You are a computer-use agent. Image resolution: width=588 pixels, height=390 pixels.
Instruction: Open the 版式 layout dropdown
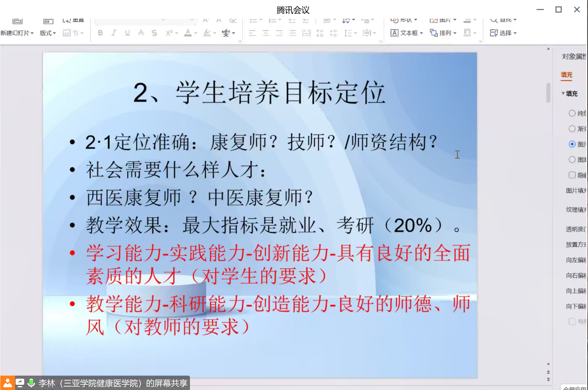(47, 33)
